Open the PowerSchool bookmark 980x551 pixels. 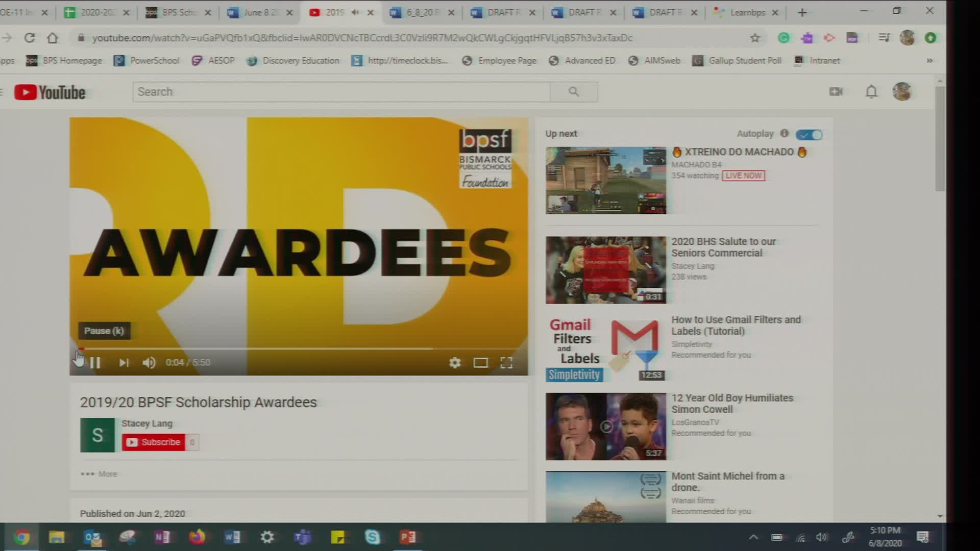(x=146, y=61)
